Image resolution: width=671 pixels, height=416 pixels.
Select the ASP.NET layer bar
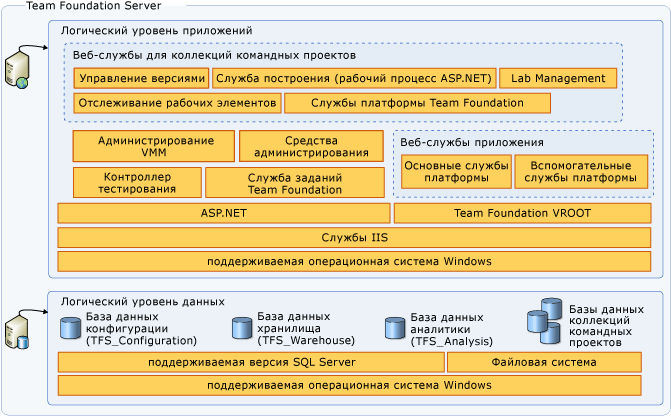coord(224,213)
